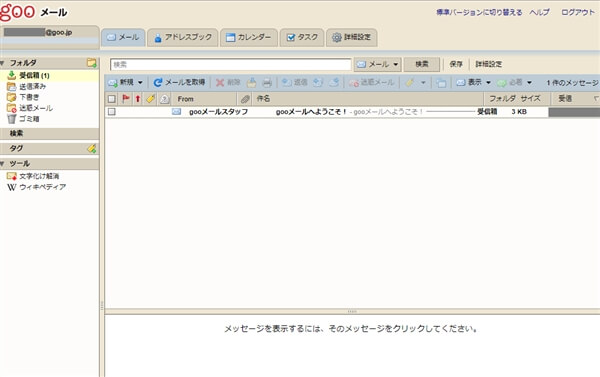
Task: Click 保存 to save search
Action: pos(456,64)
